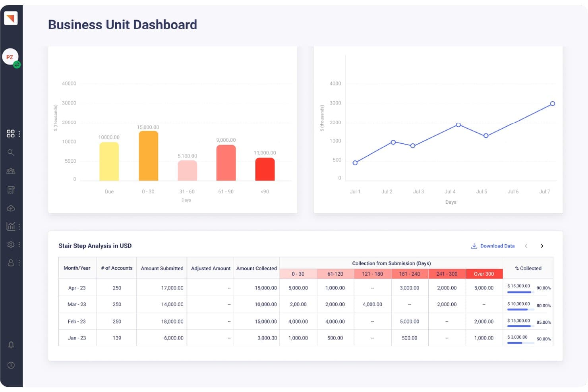Open the help question mark icon
The width and height of the screenshot is (588, 392).
pyautogui.click(x=11, y=365)
